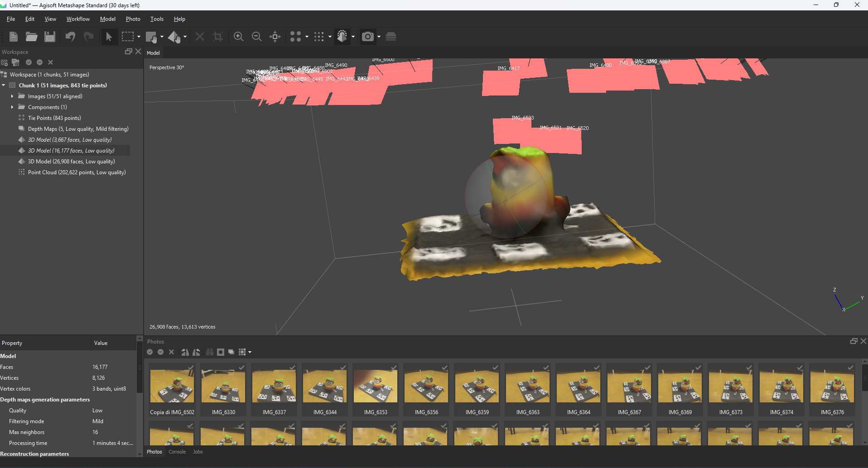Click Add Chunk icon in Workspace
The height and width of the screenshot is (468, 868).
pyautogui.click(x=5, y=62)
